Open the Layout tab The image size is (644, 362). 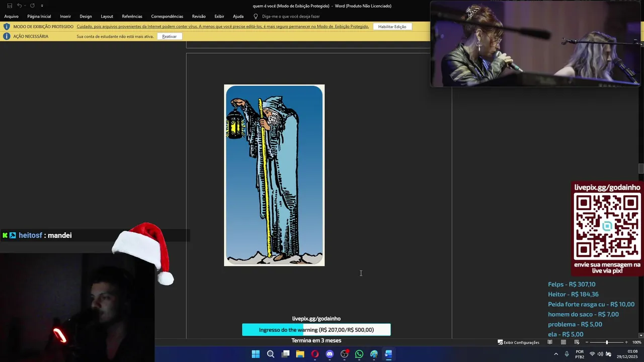(107, 16)
